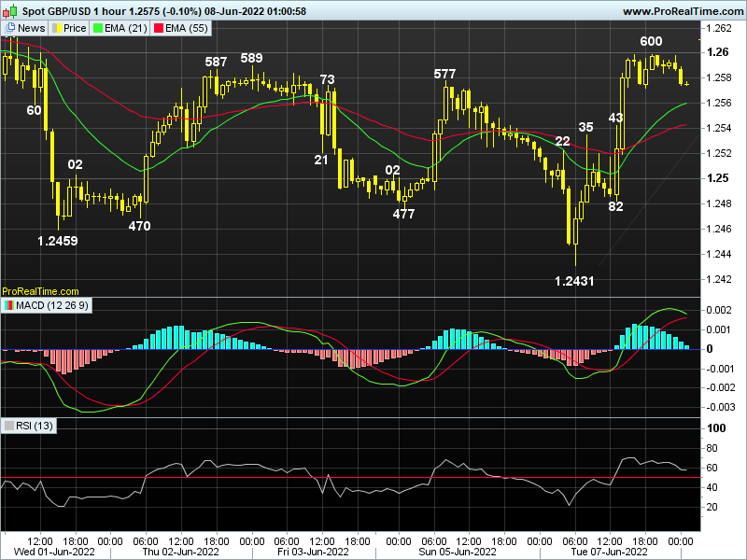Select the 470 trough annotation
Screen dimensions: 747x560
pyautogui.click(x=140, y=226)
